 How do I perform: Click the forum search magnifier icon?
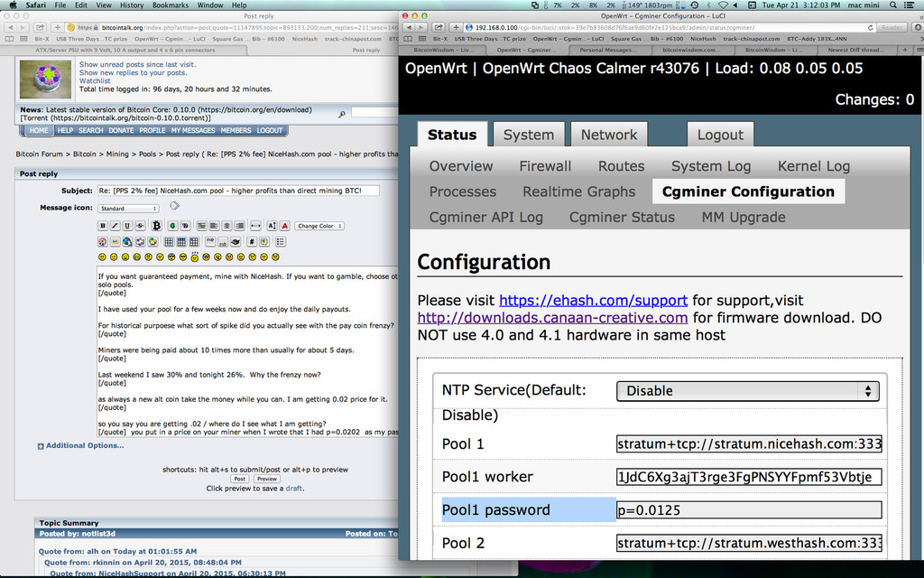(342, 115)
